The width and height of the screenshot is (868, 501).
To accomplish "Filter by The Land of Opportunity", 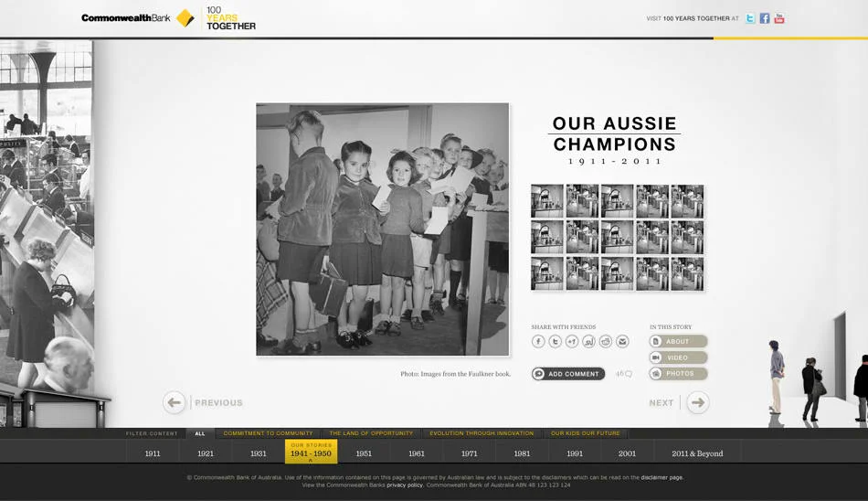I will click(371, 433).
